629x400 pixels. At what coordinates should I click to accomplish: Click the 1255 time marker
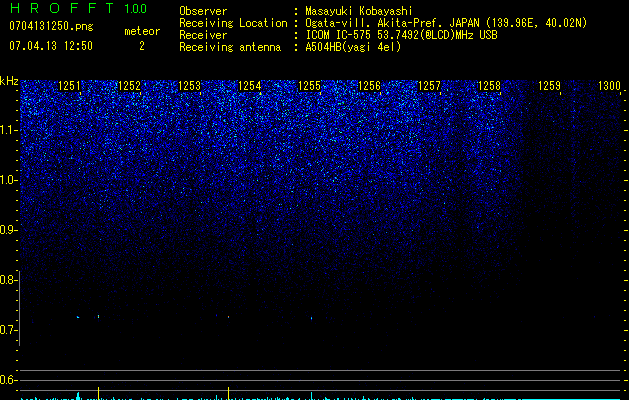pyautogui.click(x=310, y=86)
